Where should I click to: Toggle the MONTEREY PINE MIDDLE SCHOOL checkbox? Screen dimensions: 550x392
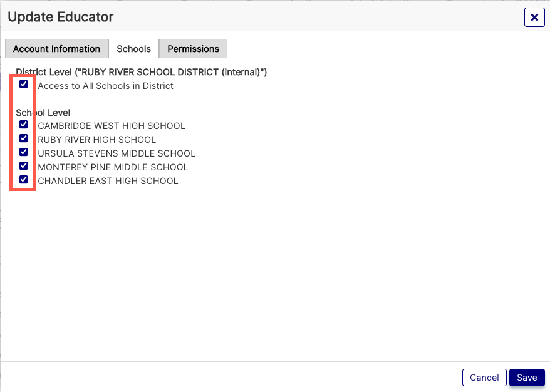(x=23, y=166)
